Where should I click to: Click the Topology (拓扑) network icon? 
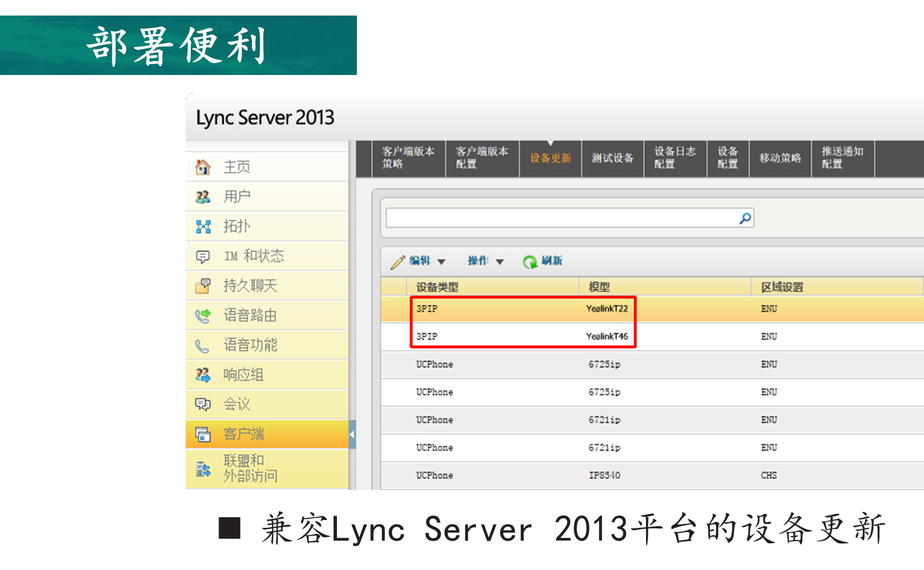203,226
